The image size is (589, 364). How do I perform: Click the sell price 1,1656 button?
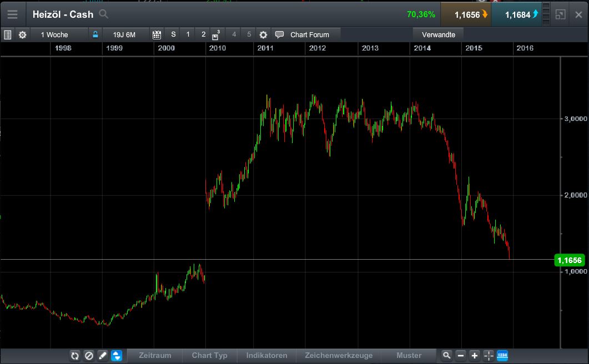point(466,14)
